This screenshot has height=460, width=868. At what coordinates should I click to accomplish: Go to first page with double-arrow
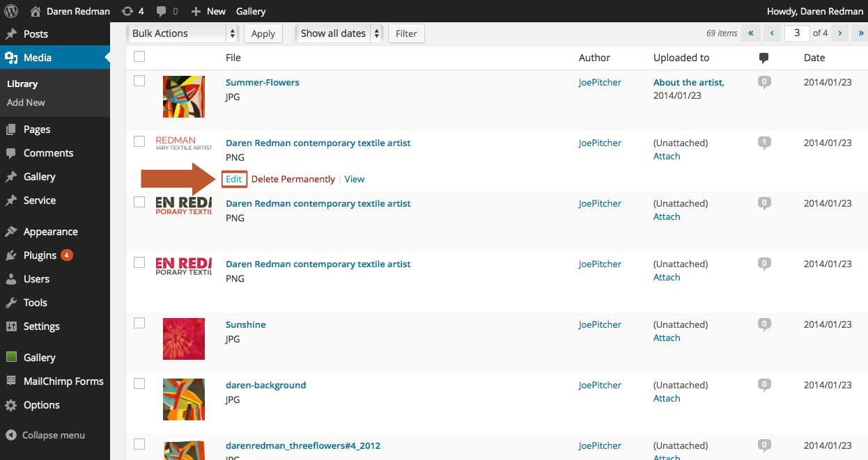click(x=751, y=33)
